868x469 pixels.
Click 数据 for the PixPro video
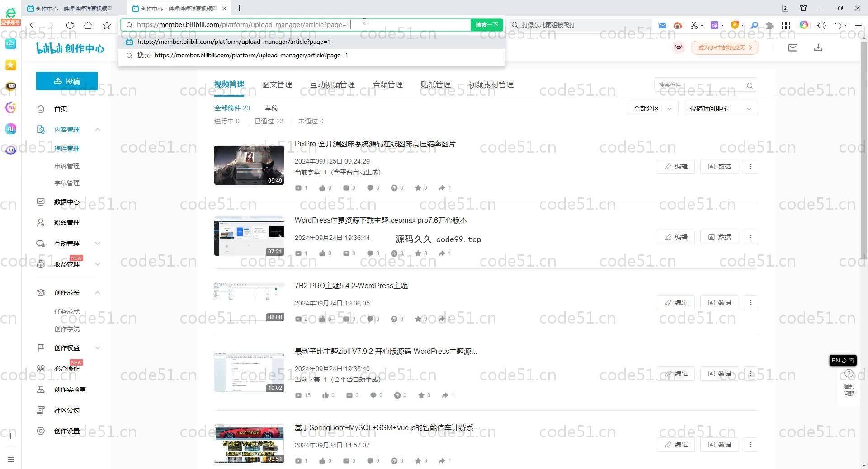(x=719, y=166)
